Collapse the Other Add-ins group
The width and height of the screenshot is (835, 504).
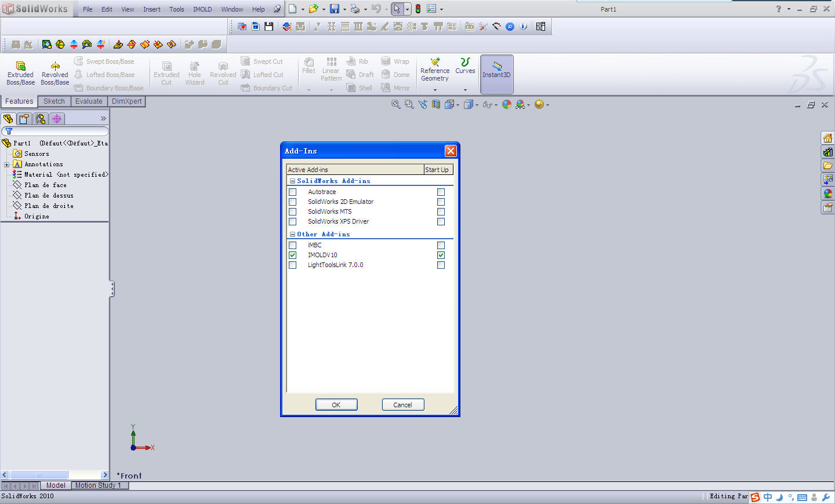(292, 235)
